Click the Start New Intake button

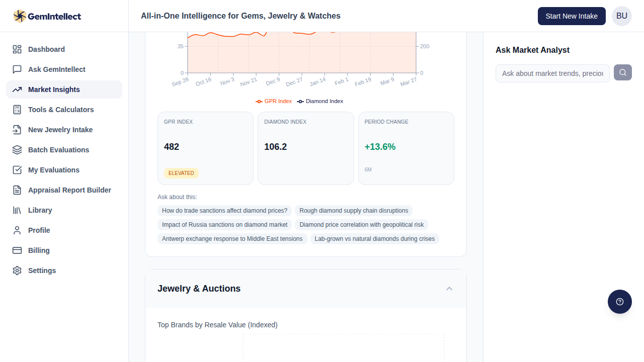pyautogui.click(x=572, y=16)
